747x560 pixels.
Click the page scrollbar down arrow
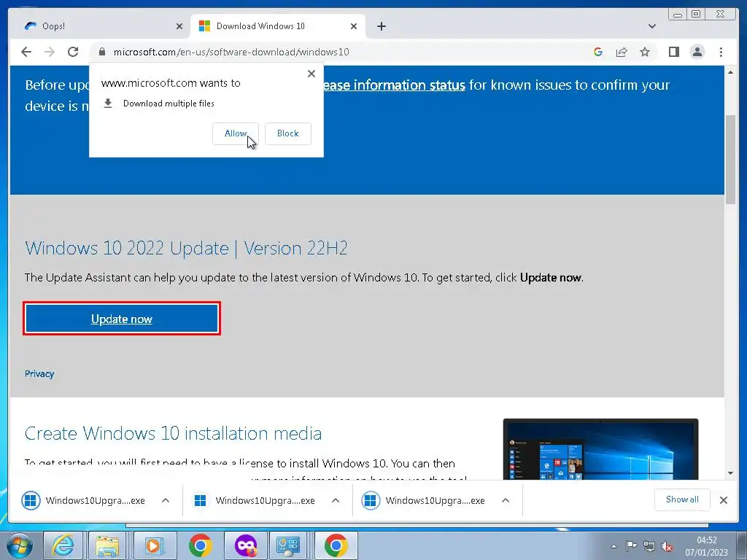[x=730, y=472]
